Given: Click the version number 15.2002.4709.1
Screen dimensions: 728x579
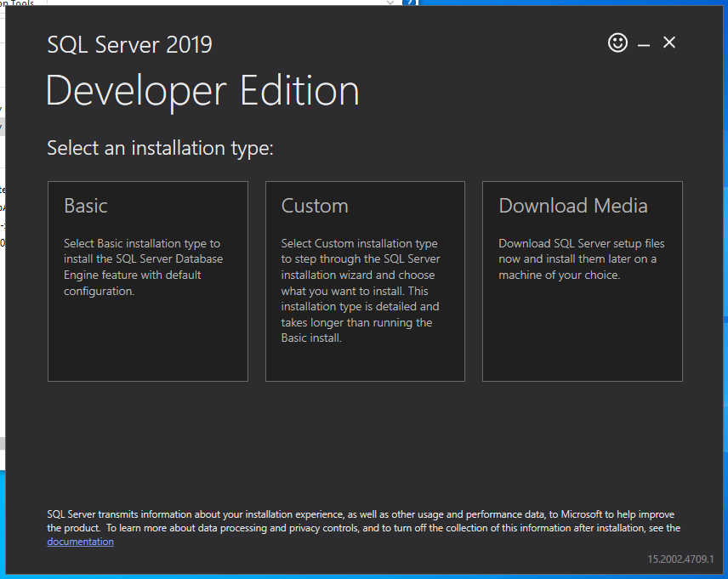Looking at the screenshot, I should click(680, 559).
